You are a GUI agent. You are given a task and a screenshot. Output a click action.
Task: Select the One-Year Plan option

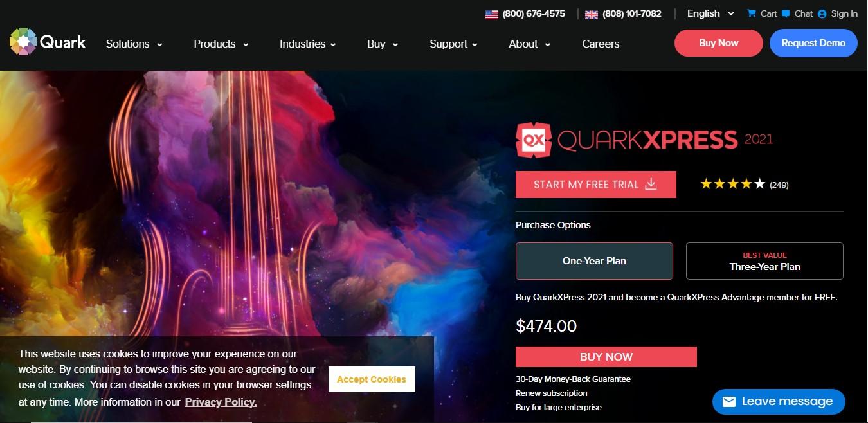[594, 261]
